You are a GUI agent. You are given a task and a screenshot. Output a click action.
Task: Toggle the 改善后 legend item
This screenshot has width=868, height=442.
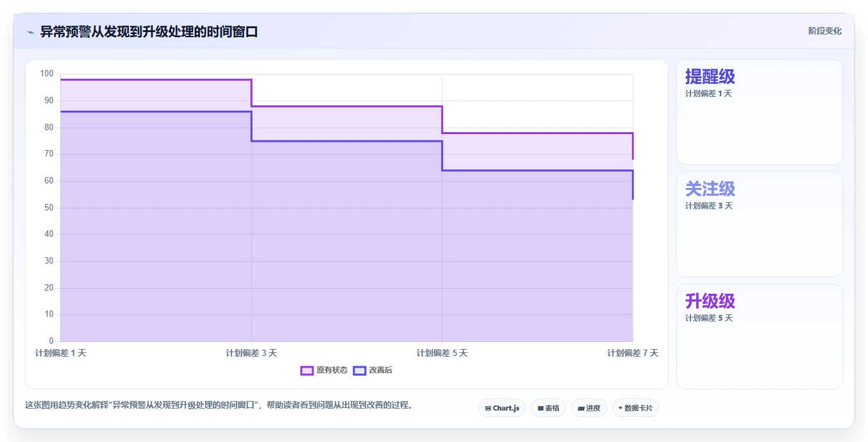click(x=373, y=370)
